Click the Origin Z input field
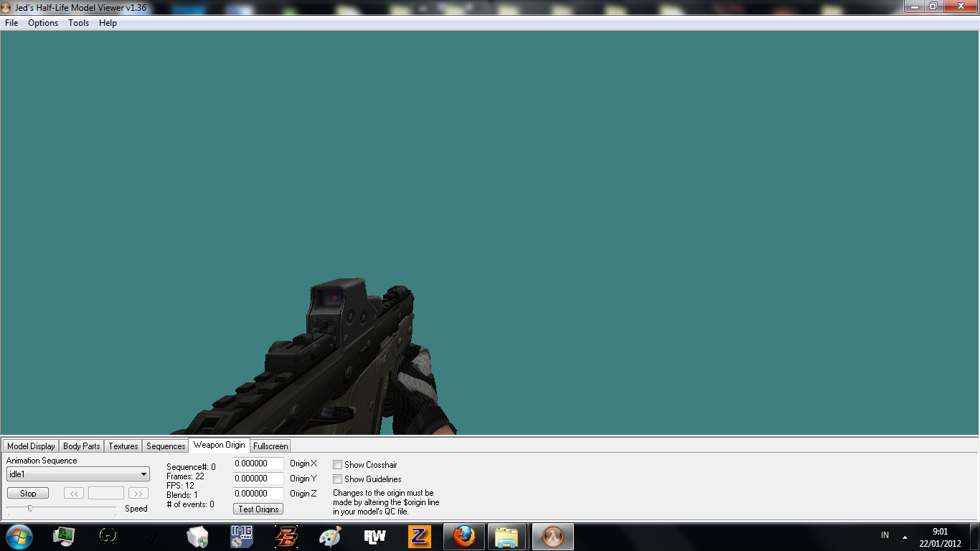This screenshot has width=980, height=551. (x=258, y=494)
